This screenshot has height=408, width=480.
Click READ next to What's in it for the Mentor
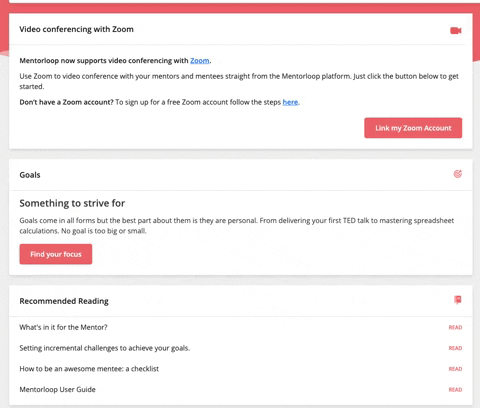tap(455, 327)
